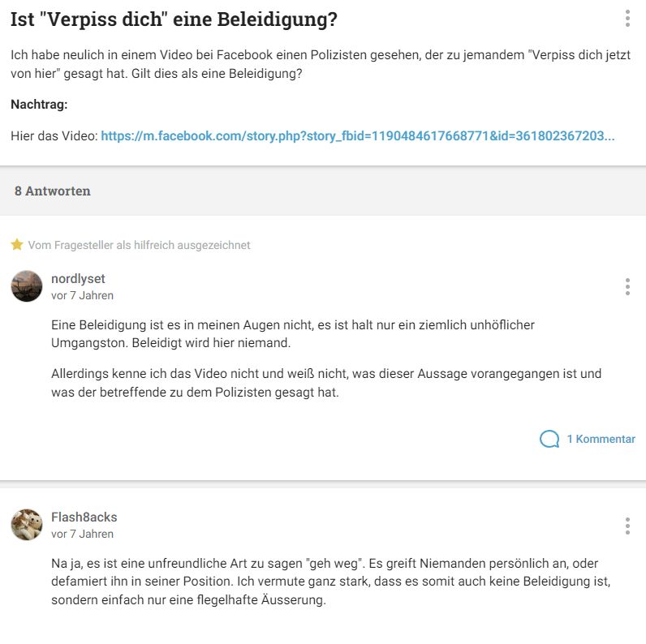Image resolution: width=646 pixels, height=644 pixels.
Task: Click Flash8acks' 'vor 7 Jahren' timestamp
Action: [82, 534]
